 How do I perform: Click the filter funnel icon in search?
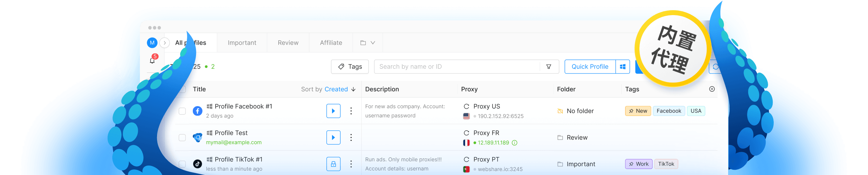(x=549, y=67)
